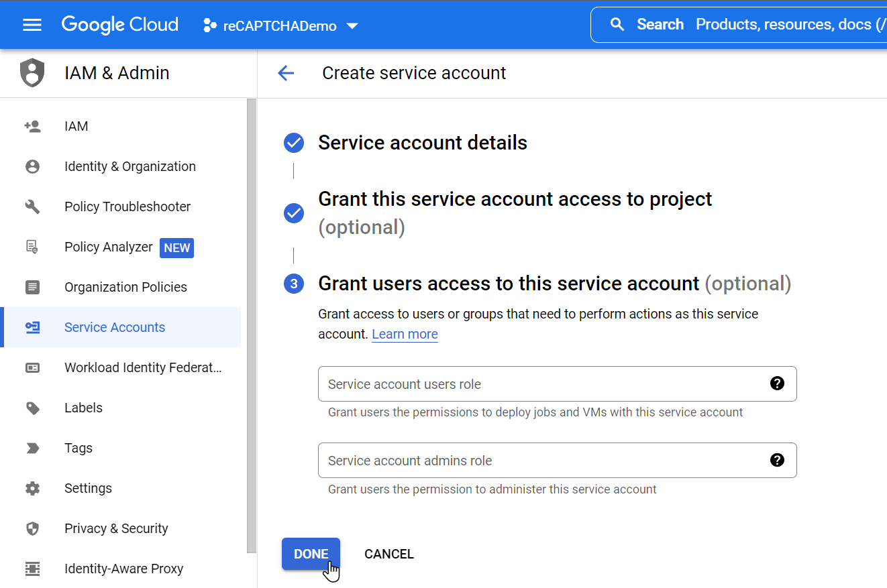Expand Grant this service account access step

click(515, 213)
